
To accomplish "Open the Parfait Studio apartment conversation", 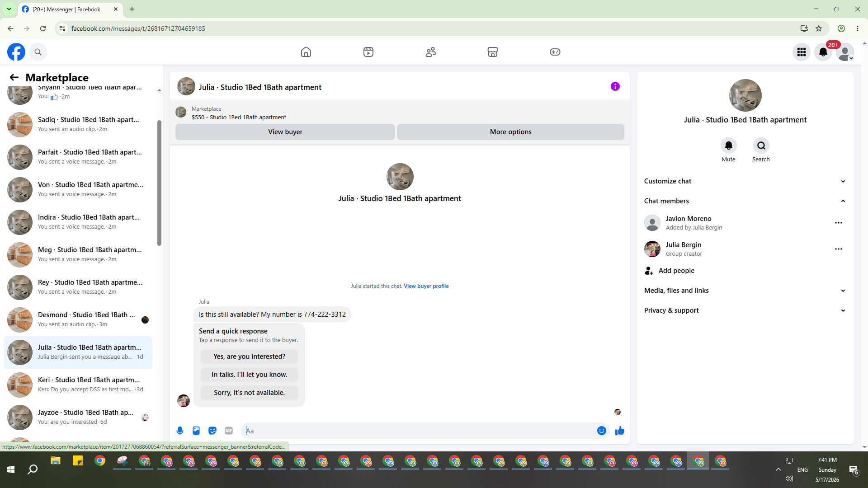I will (78, 157).
